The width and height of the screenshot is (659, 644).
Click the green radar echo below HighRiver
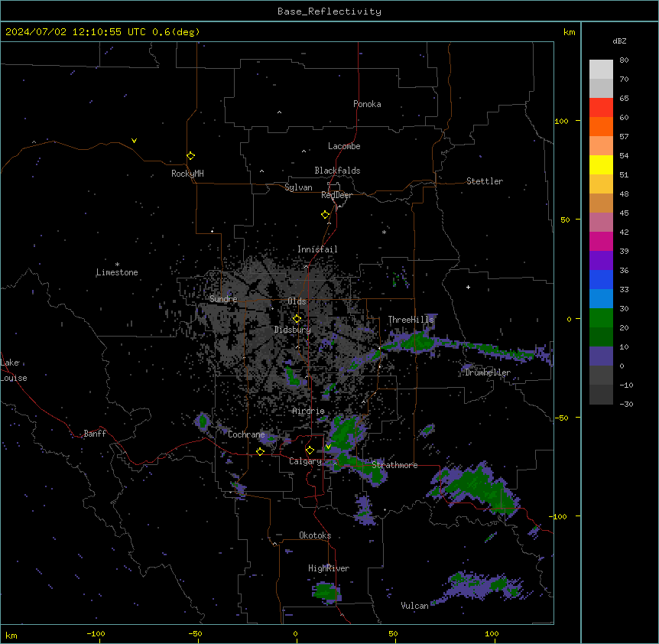click(x=326, y=592)
